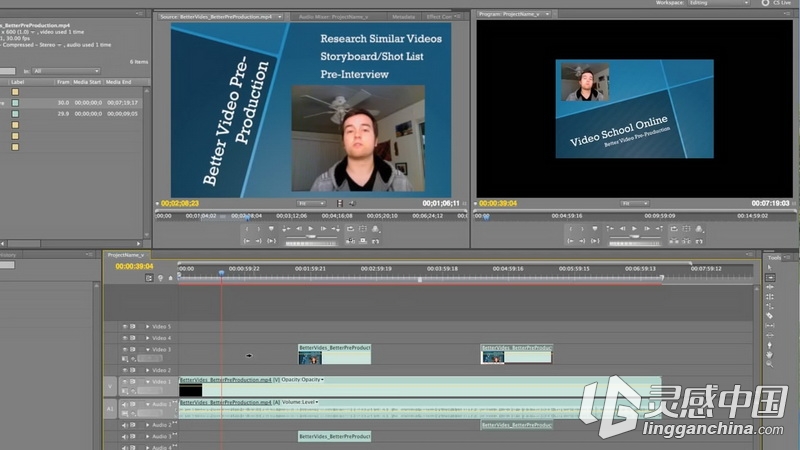This screenshot has width=800, height=450.
Task: Click Drag Audio Only speaker icon
Action: point(352,203)
